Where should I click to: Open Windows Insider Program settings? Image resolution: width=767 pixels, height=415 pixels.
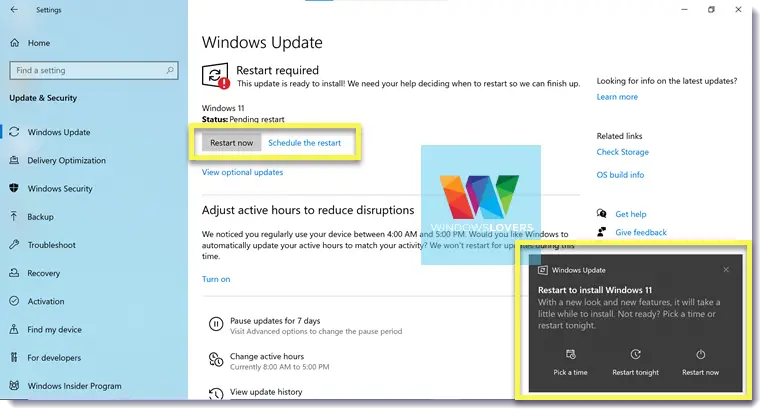74,386
